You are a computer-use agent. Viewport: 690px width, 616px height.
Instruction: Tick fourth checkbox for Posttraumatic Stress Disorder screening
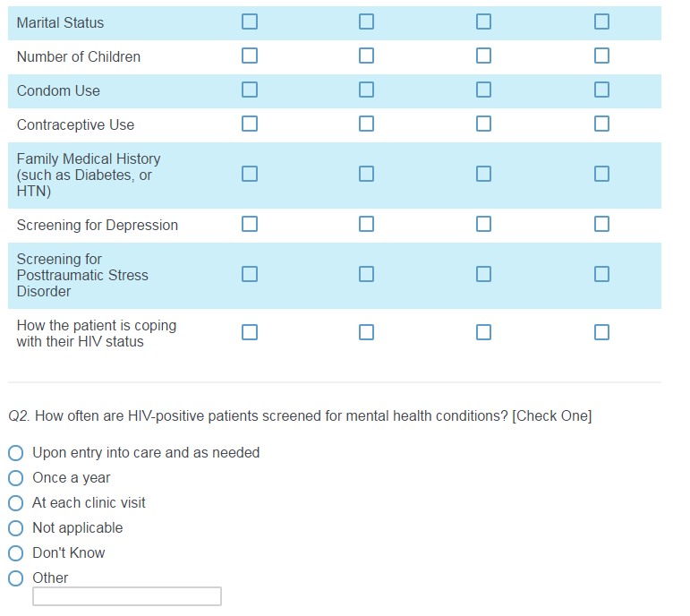point(601,274)
